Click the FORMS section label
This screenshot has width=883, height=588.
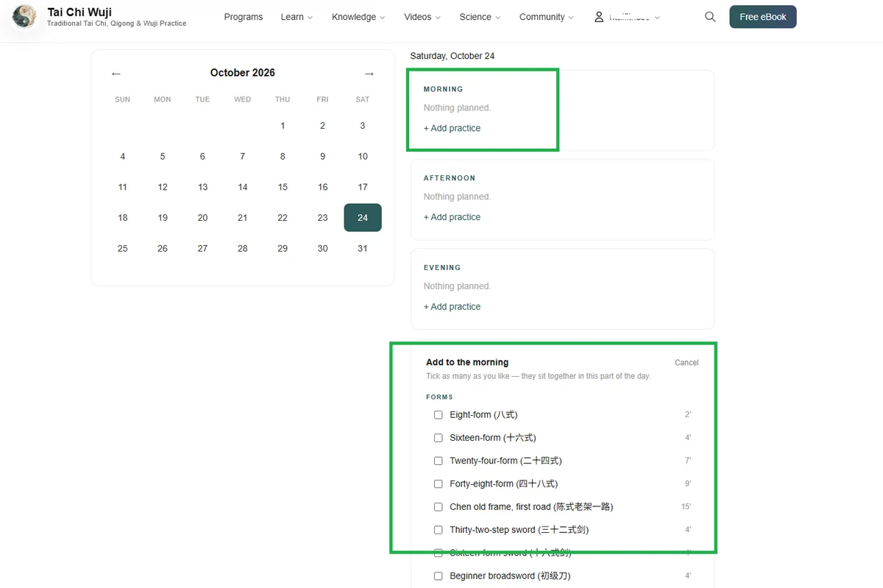click(x=440, y=397)
